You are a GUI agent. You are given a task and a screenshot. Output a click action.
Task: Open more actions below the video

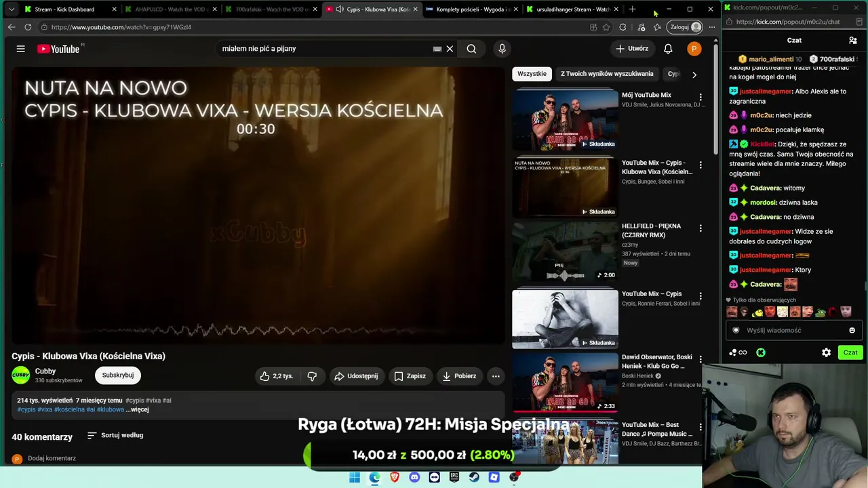[x=496, y=376]
